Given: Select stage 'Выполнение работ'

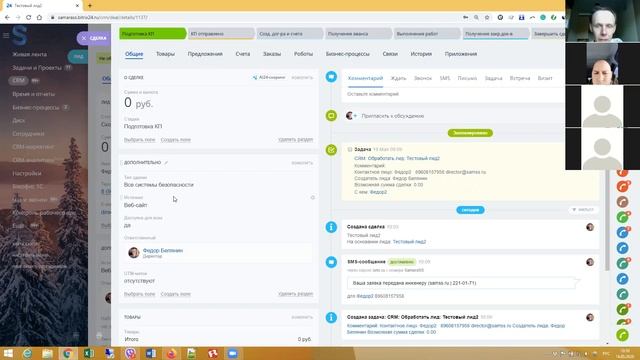Looking at the screenshot, I should [x=427, y=33].
